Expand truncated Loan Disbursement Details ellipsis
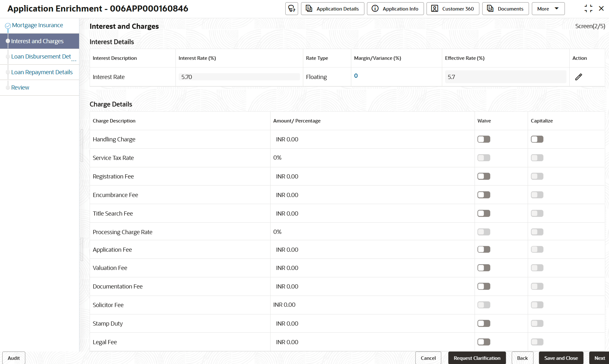 74,59
